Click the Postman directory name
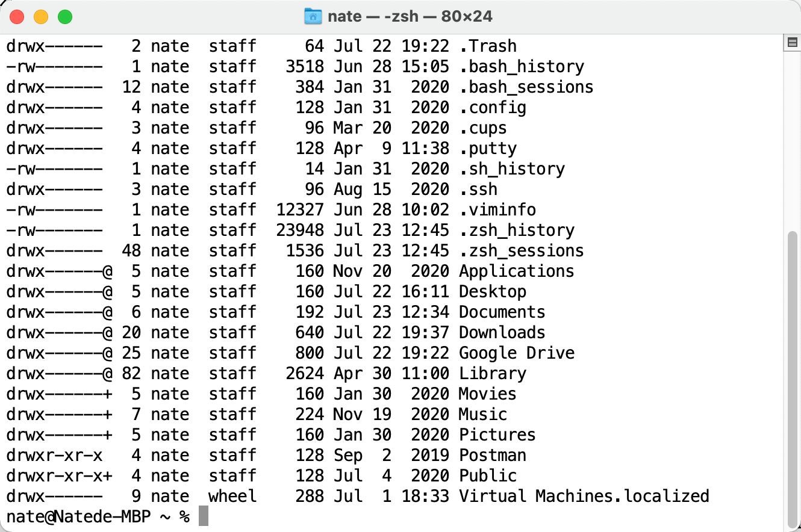The image size is (801, 532). (493, 455)
